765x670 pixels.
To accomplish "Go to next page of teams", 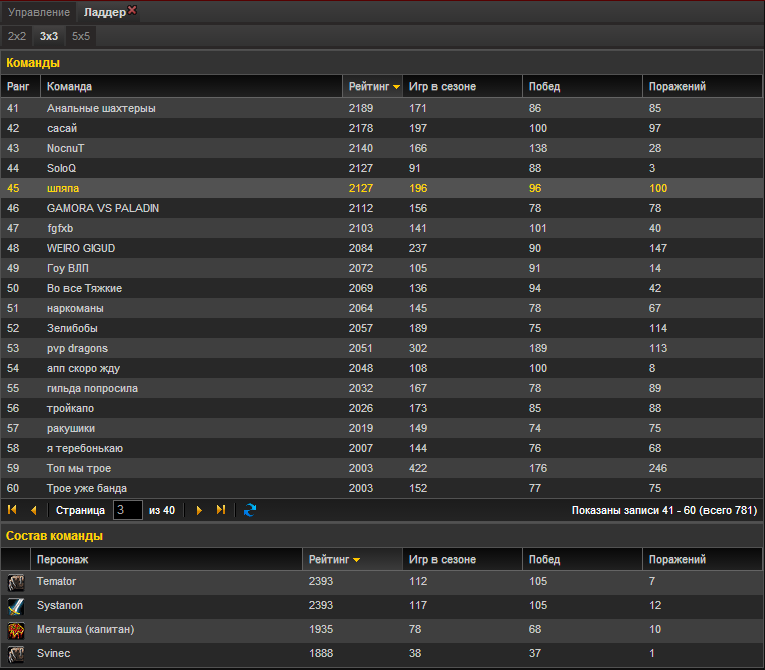I will (x=199, y=510).
